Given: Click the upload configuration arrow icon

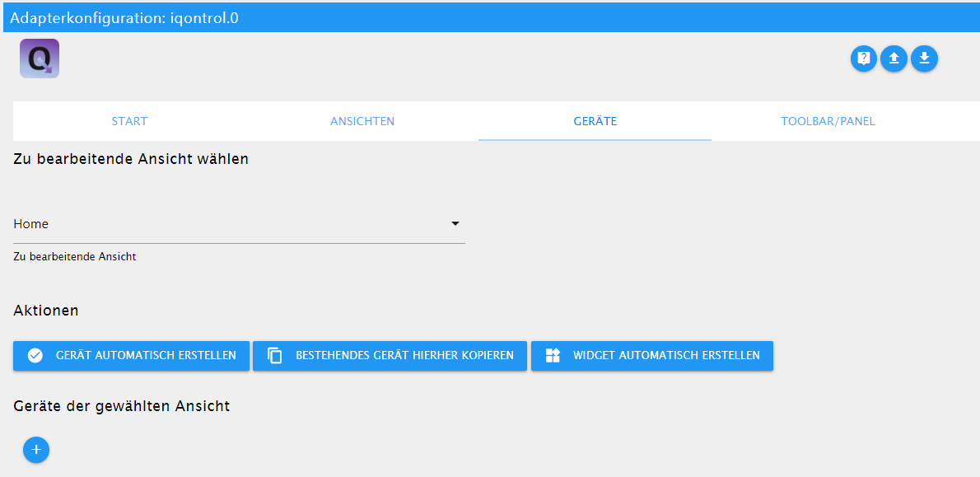Looking at the screenshot, I should coord(894,58).
